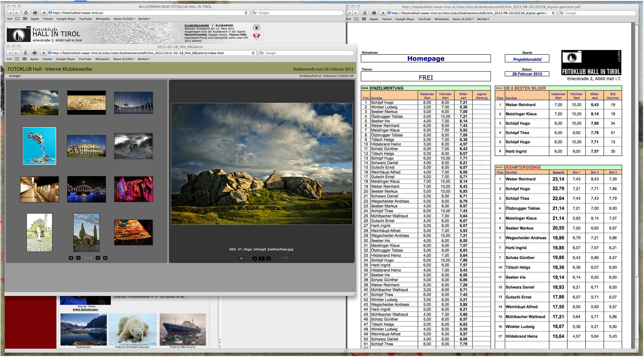This screenshot has width=644, height=357.
Task: Open Reading List glasses icon in gallery window
Action: click(x=9, y=59)
